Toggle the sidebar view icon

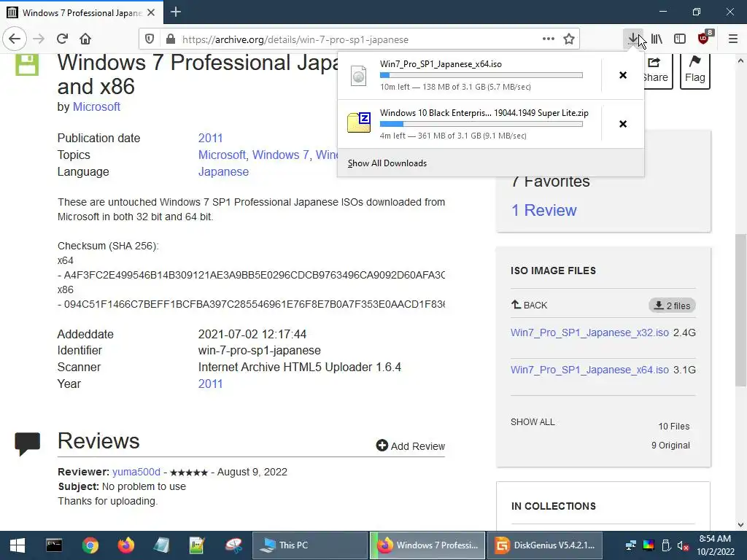pos(680,39)
